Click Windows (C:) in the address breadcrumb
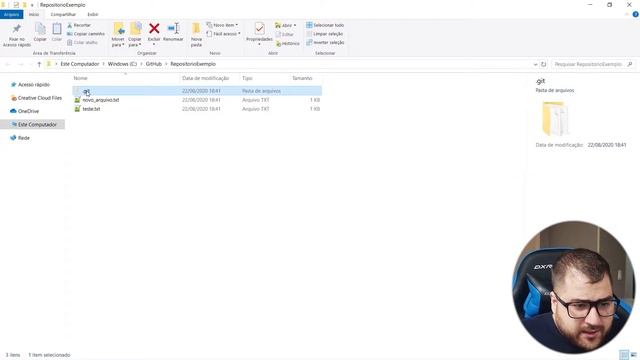Screen dimensions: 640x360 pyautogui.click(x=122, y=64)
